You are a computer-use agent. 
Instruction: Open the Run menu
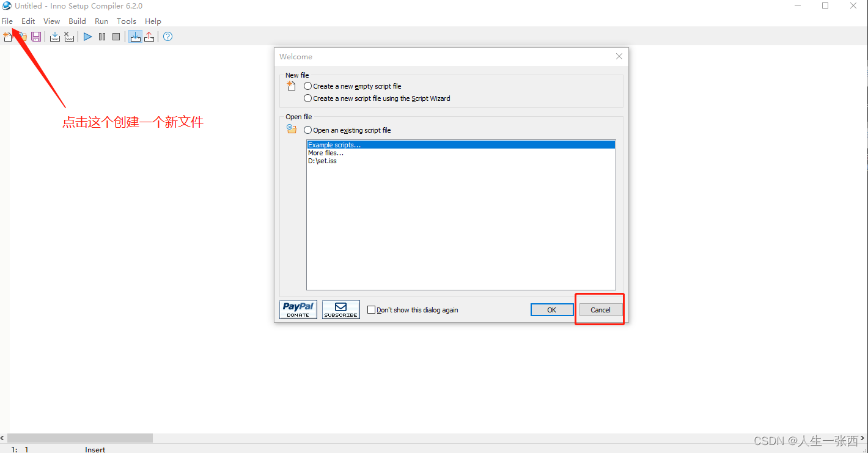point(101,21)
